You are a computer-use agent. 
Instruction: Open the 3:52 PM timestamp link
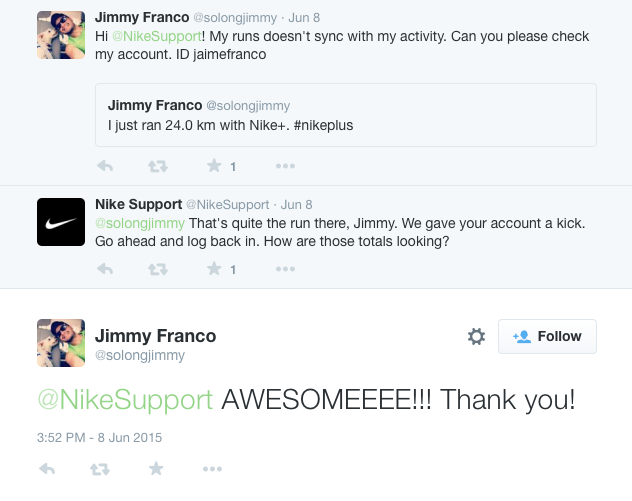click(x=99, y=437)
